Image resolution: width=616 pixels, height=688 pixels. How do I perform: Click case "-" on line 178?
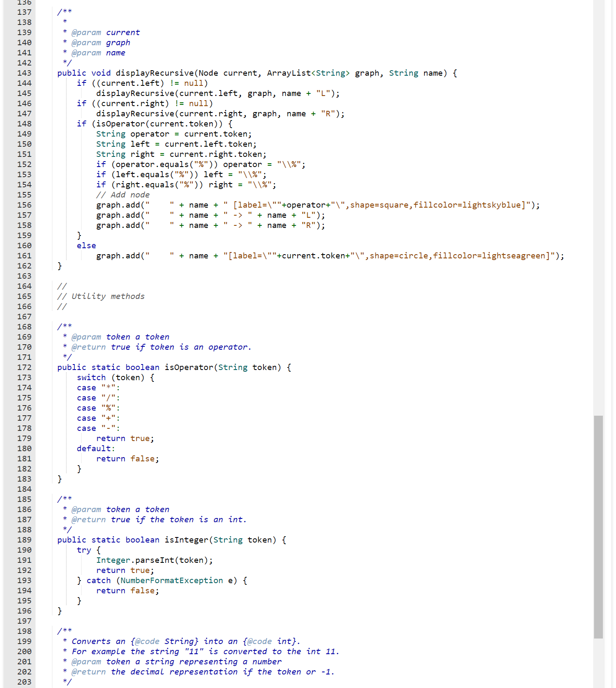click(98, 428)
